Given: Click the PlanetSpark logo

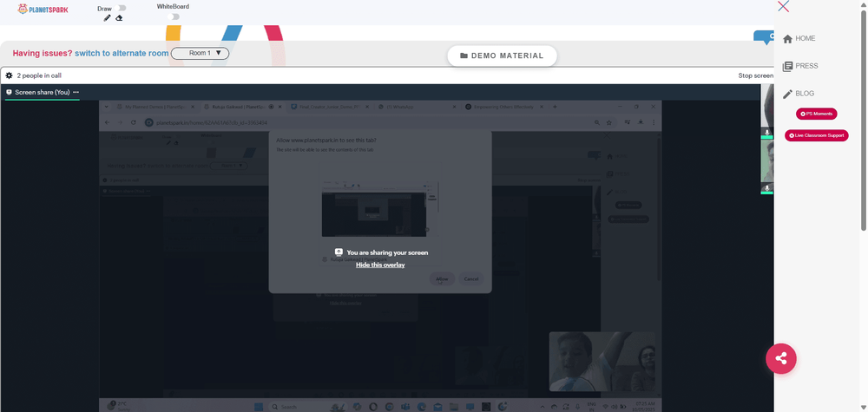Looking at the screenshot, I should click(43, 9).
